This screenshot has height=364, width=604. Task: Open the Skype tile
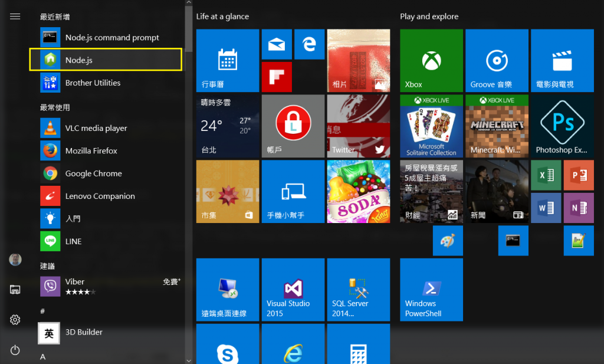[228, 344]
